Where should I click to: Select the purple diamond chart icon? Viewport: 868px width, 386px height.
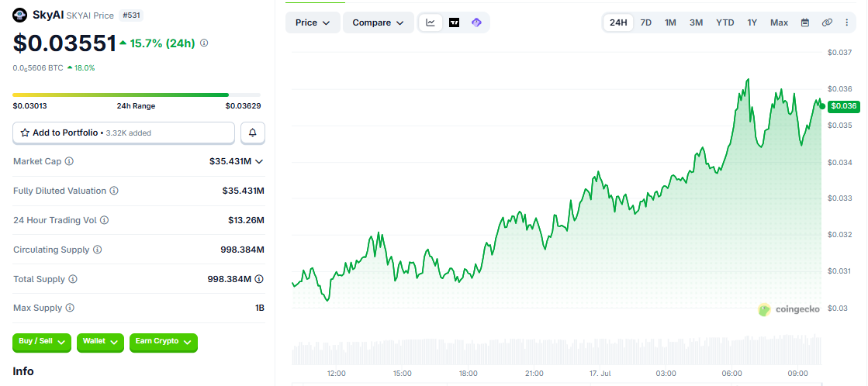476,22
